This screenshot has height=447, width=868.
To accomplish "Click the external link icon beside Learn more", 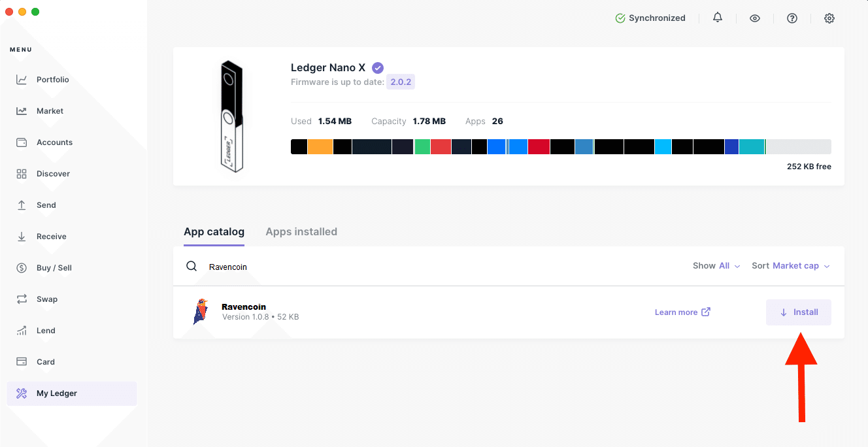I will [706, 312].
